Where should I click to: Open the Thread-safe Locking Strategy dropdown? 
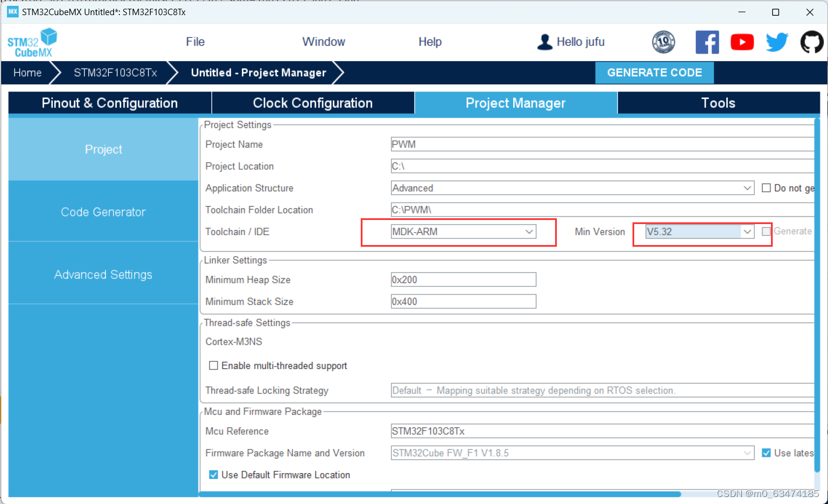[603, 391]
